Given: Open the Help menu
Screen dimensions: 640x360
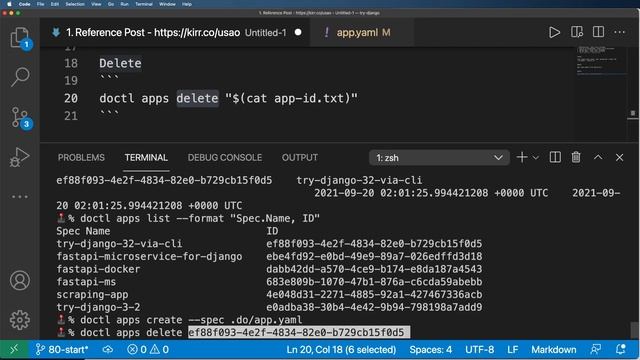Looking at the screenshot, I should [187, 4].
